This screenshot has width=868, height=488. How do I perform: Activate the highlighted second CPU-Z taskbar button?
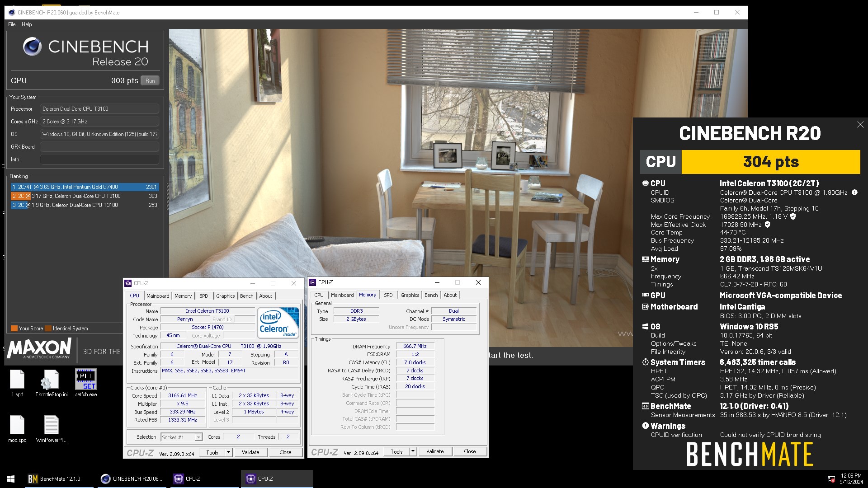277,479
